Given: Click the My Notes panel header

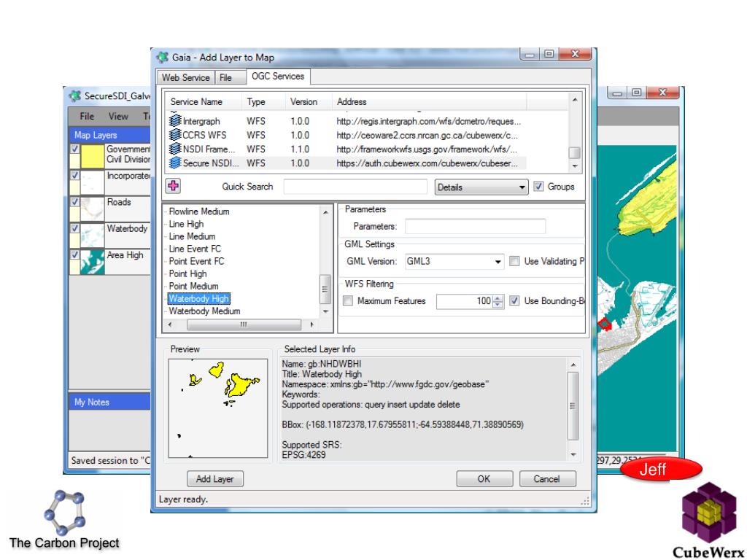Looking at the screenshot, I should [110, 402].
